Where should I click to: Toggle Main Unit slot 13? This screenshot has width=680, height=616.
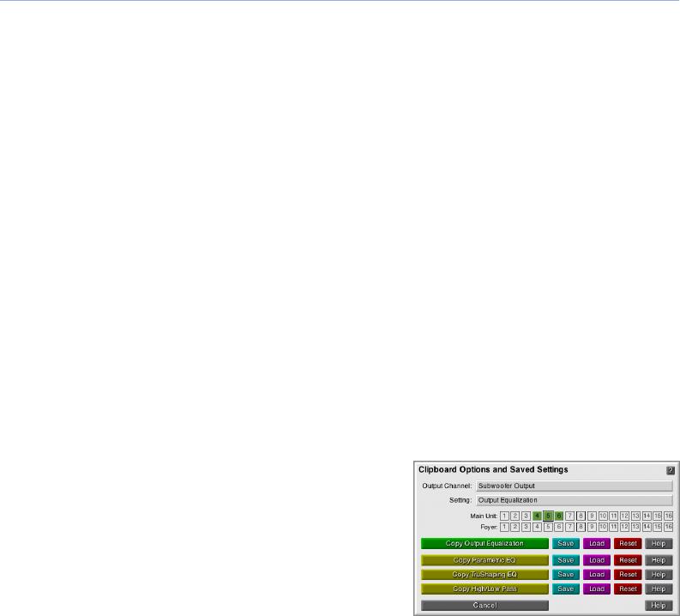tap(635, 516)
